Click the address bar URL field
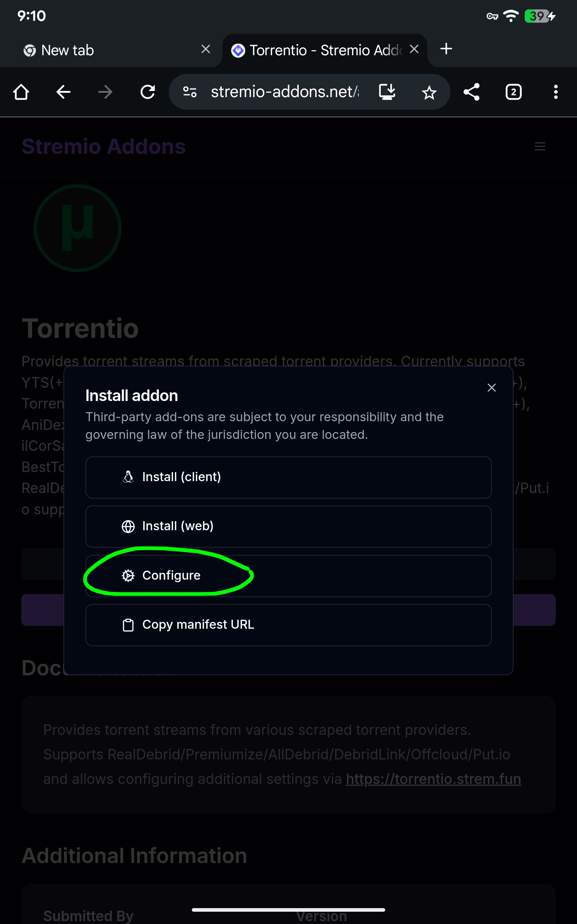577x924 pixels. tap(284, 92)
